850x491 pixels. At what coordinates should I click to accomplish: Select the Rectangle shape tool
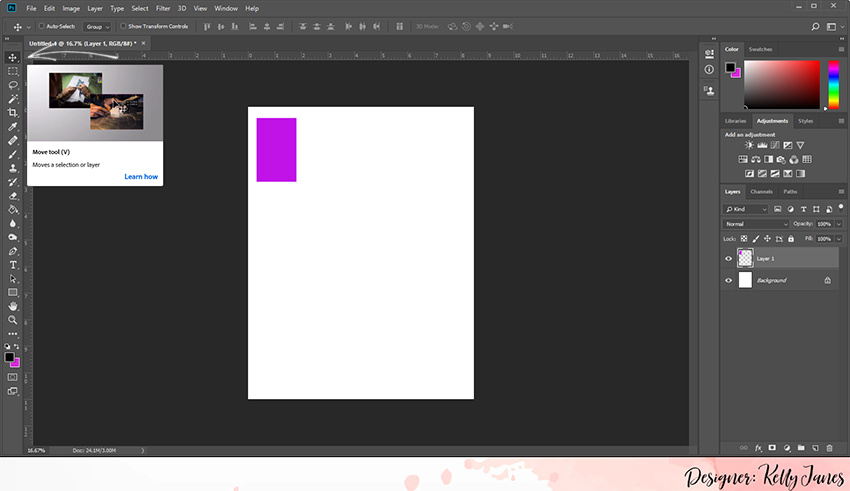pyautogui.click(x=12, y=293)
